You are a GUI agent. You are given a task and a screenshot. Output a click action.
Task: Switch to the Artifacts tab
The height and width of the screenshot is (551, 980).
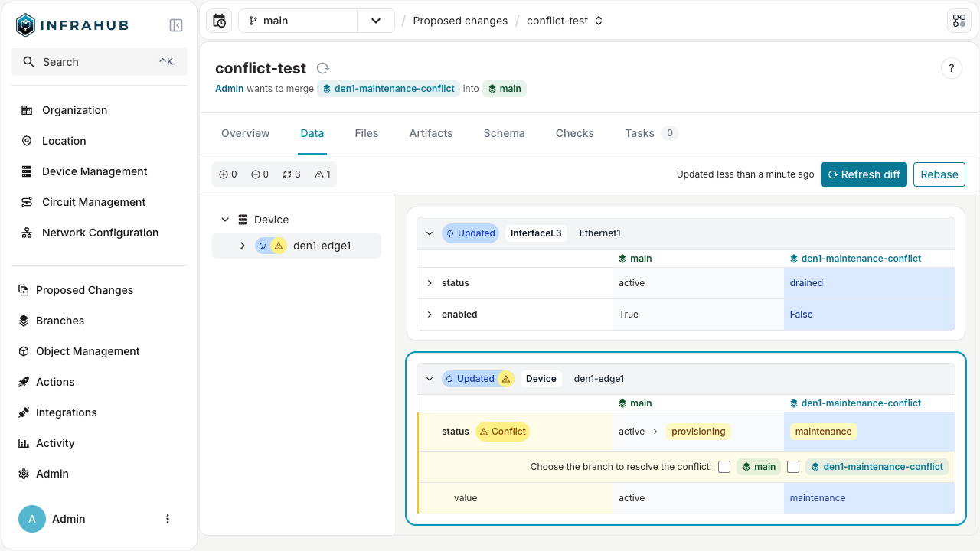[430, 133]
